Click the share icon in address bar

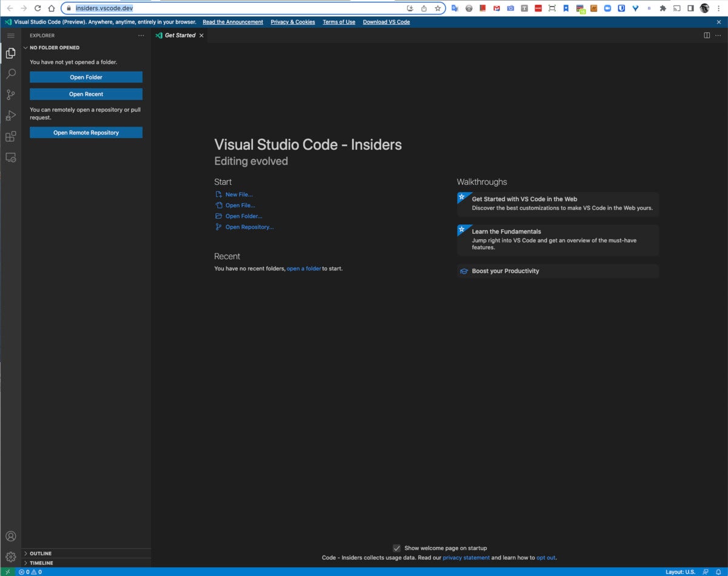[x=424, y=8]
